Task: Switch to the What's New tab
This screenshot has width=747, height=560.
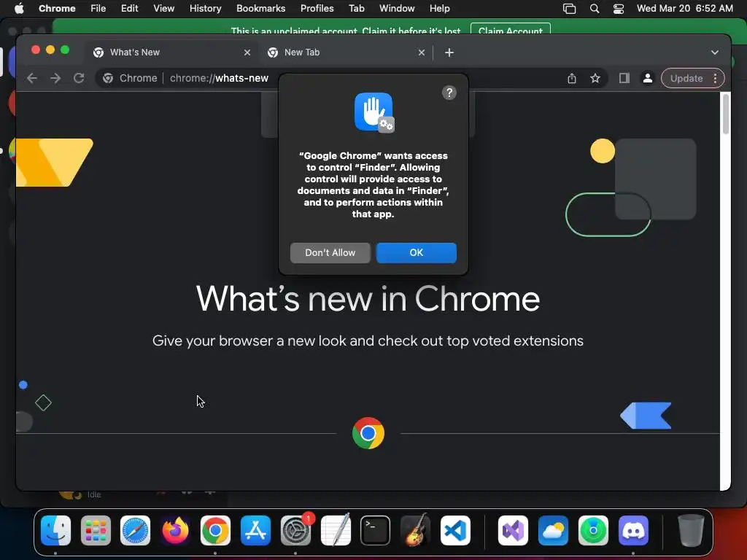Action: click(x=171, y=52)
